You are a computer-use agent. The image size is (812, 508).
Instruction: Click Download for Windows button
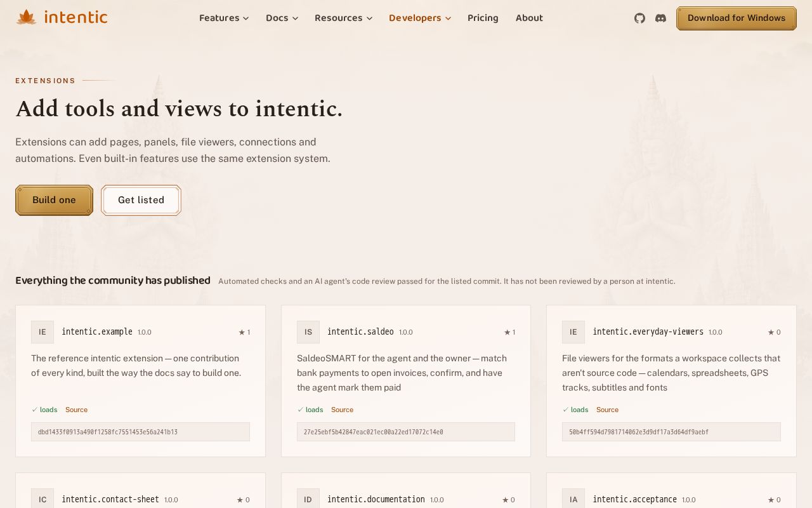(737, 18)
